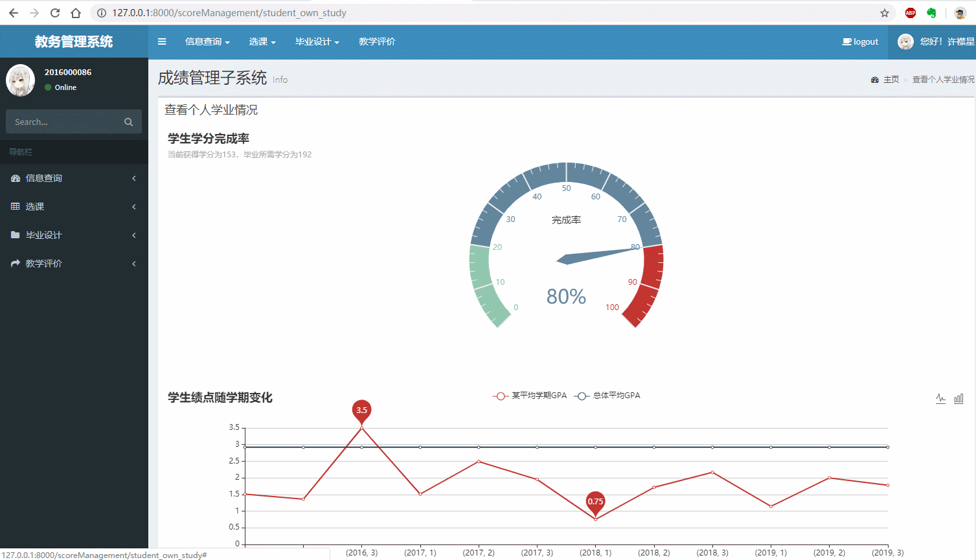This screenshot has width=976, height=560.
Task: Click 教务管理系统 logo link
Action: click(74, 41)
